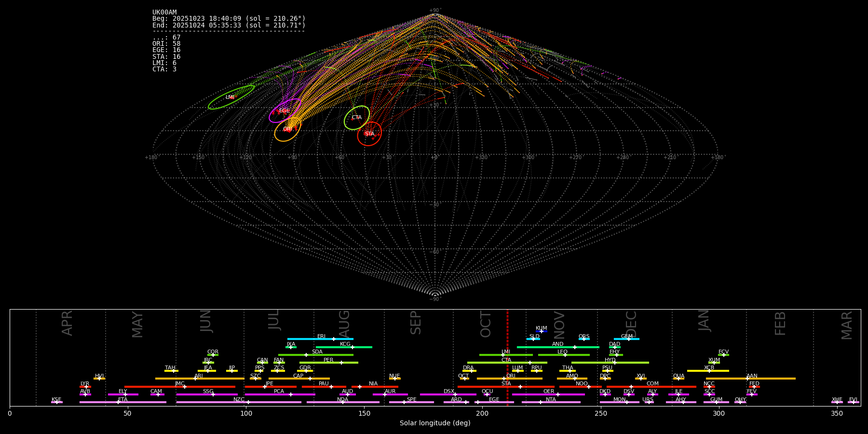
Task: Click the AUG month label in the timeline
Action: click(x=344, y=324)
